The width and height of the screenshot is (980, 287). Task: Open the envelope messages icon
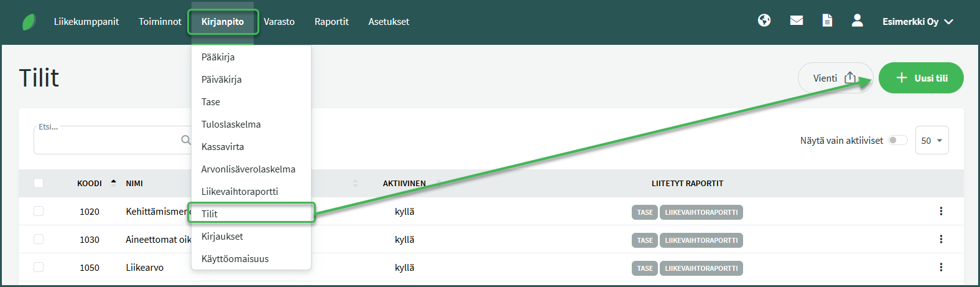click(x=796, y=21)
